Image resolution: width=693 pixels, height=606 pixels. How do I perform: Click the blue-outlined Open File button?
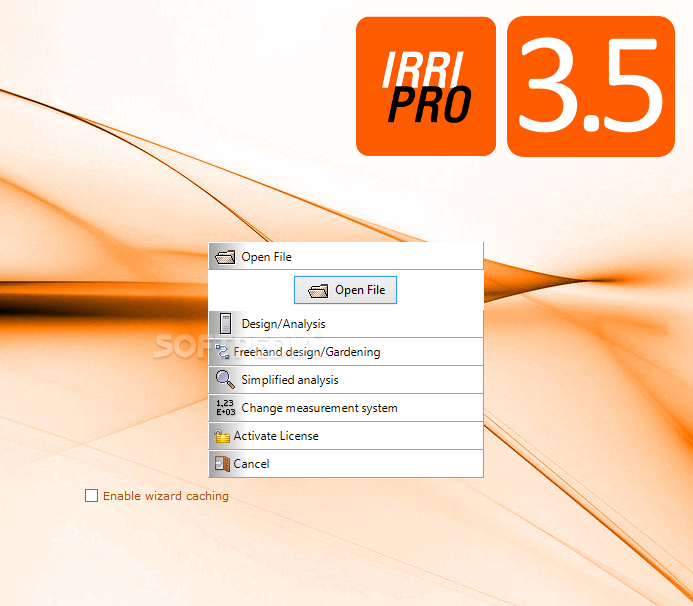click(345, 290)
